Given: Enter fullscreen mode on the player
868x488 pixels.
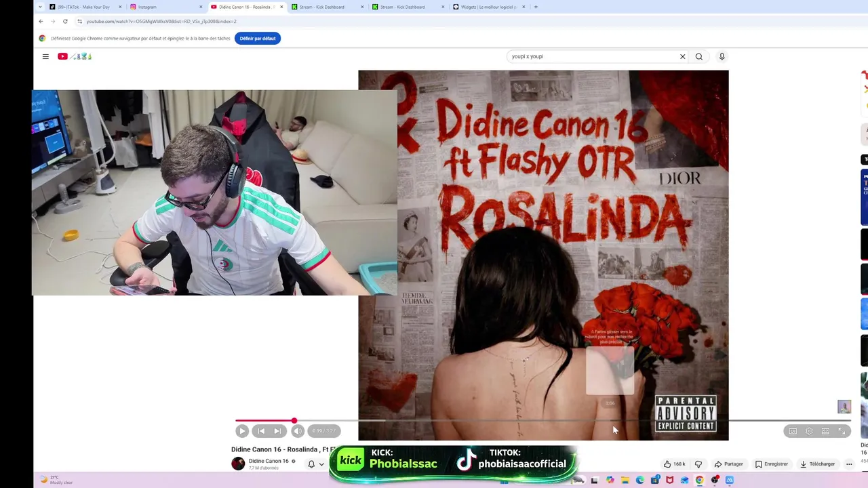Looking at the screenshot, I should tap(842, 431).
